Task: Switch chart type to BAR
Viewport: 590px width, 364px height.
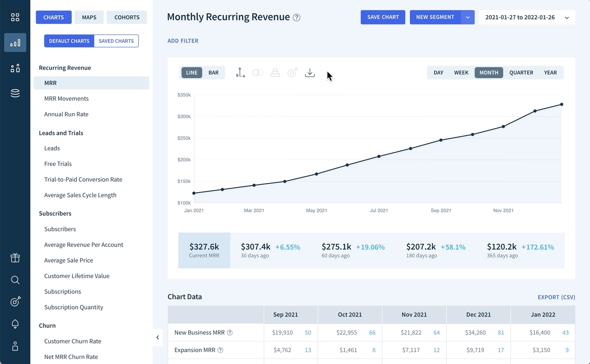Action: tap(214, 73)
